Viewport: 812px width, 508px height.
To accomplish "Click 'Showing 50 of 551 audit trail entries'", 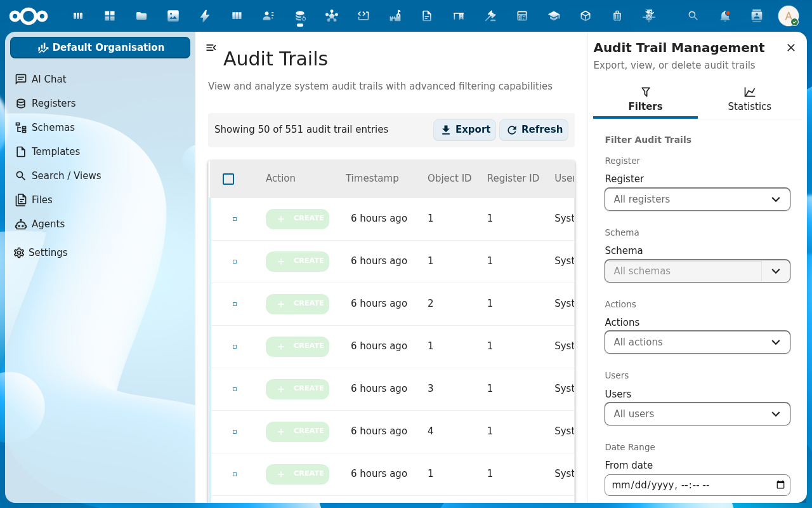I will click(x=301, y=130).
